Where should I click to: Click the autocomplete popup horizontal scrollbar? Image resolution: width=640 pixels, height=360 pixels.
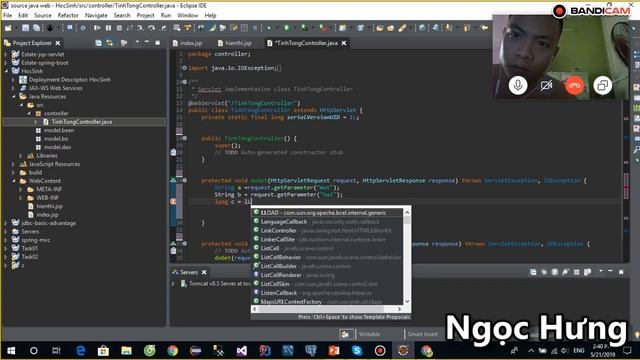(327, 309)
